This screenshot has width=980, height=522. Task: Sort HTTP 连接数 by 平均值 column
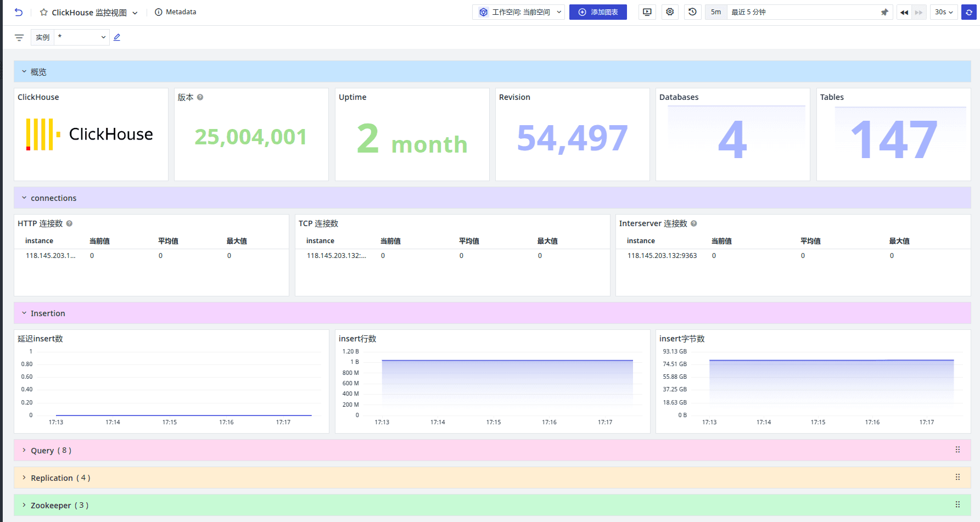click(169, 241)
